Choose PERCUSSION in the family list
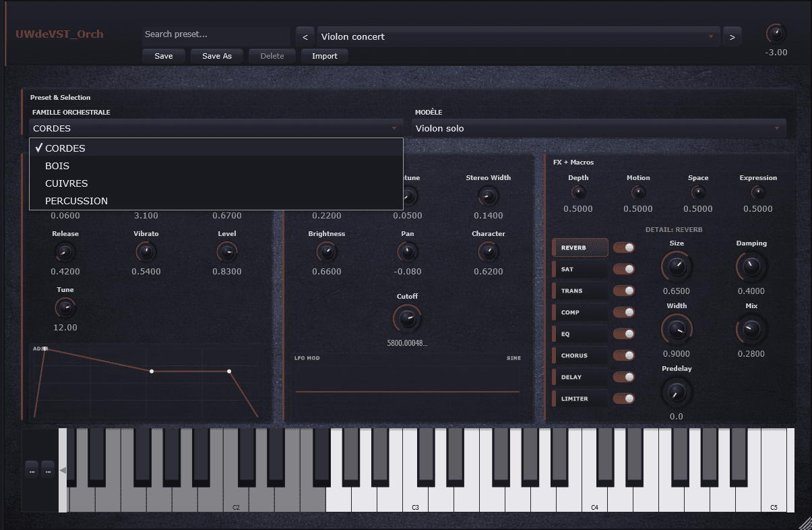 (x=76, y=201)
